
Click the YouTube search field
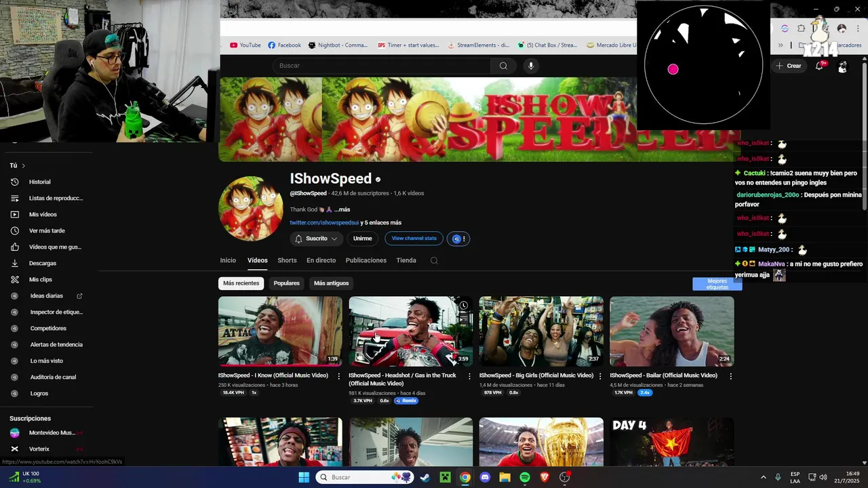[x=381, y=66]
